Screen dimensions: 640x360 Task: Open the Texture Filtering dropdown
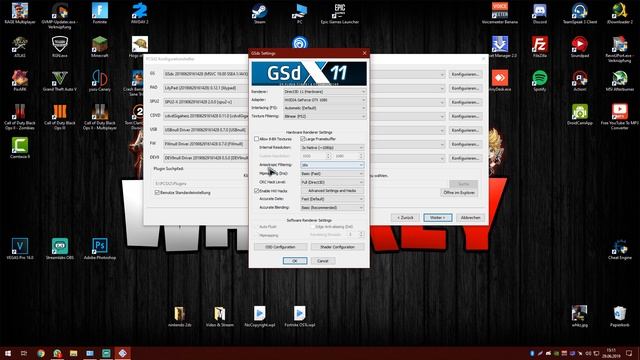pyautogui.click(x=324, y=116)
